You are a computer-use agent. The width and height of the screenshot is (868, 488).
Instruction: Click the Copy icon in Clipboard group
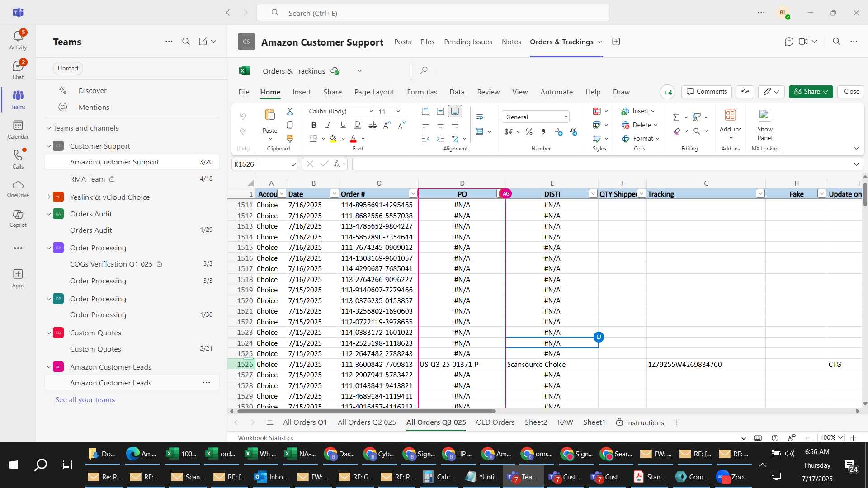(290, 125)
